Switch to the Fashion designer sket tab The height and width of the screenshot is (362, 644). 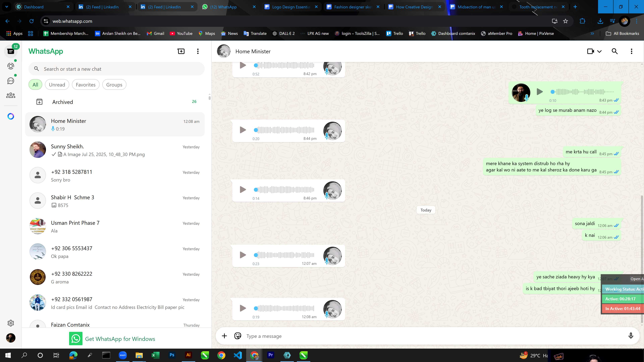coord(353,7)
